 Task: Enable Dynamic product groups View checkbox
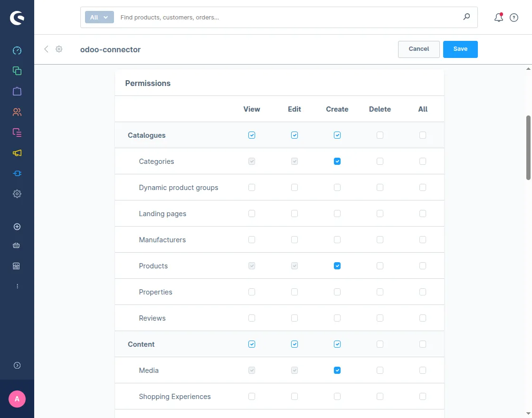coord(252,187)
